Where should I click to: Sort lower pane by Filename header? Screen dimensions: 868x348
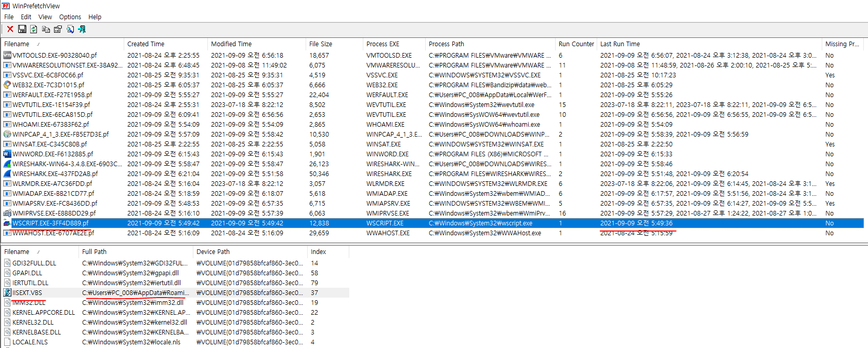pos(40,252)
